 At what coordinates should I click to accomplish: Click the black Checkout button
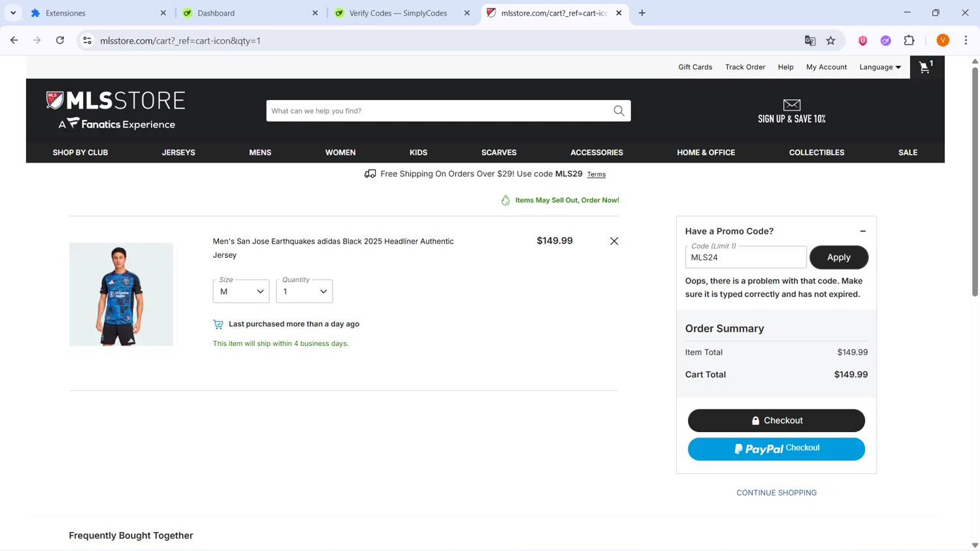click(x=776, y=420)
